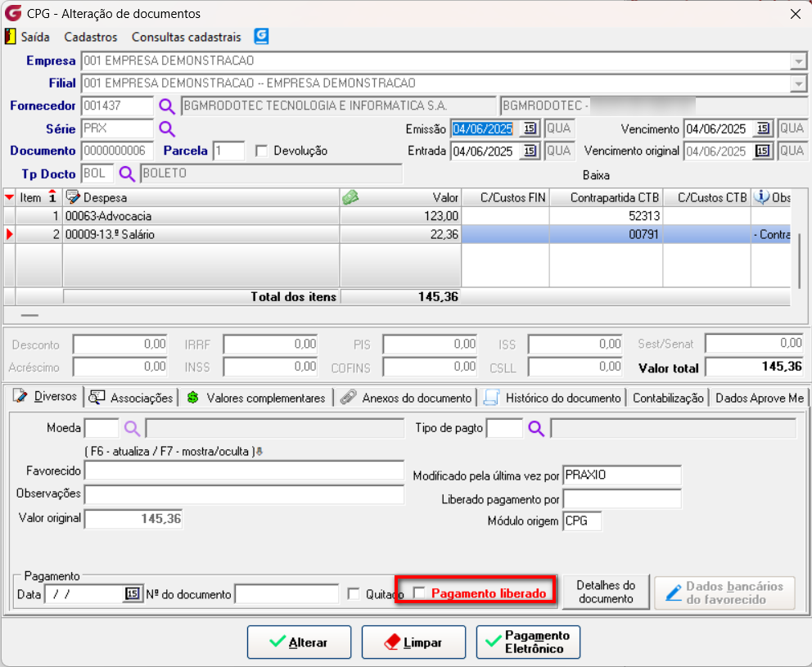
Task: Click the Saída exit door icon
Action: click(x=11, y=36)
